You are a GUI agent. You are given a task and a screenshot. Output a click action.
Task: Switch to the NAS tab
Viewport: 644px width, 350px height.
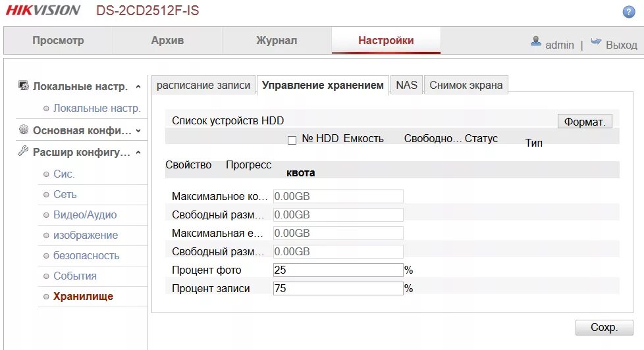point(406,85)
